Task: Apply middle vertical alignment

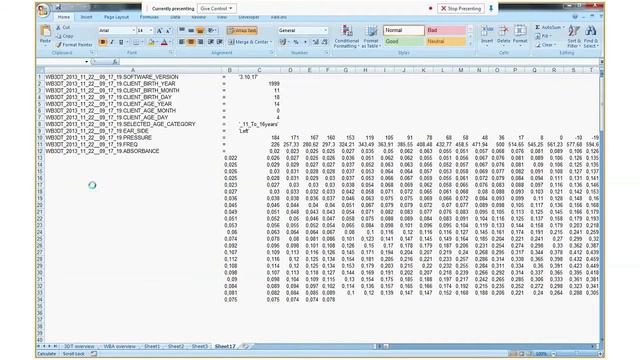Action: pyautogui.click(x=191, y=31)
